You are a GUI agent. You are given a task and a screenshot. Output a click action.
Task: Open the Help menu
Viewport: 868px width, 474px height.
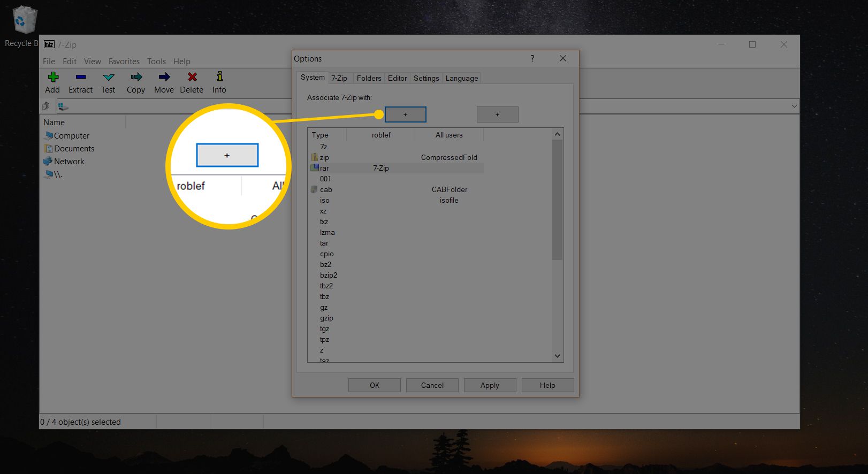tap(182, 62)
